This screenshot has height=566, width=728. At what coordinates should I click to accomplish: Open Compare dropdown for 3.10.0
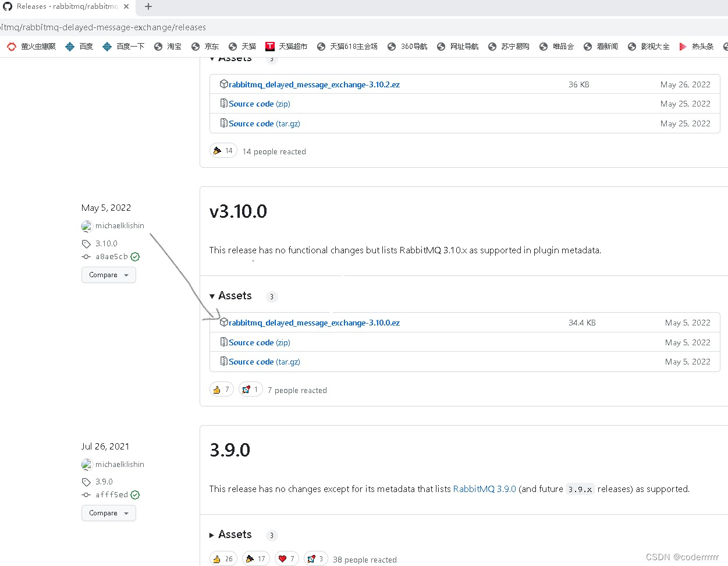pyautogui.click(x=109, y=275)
